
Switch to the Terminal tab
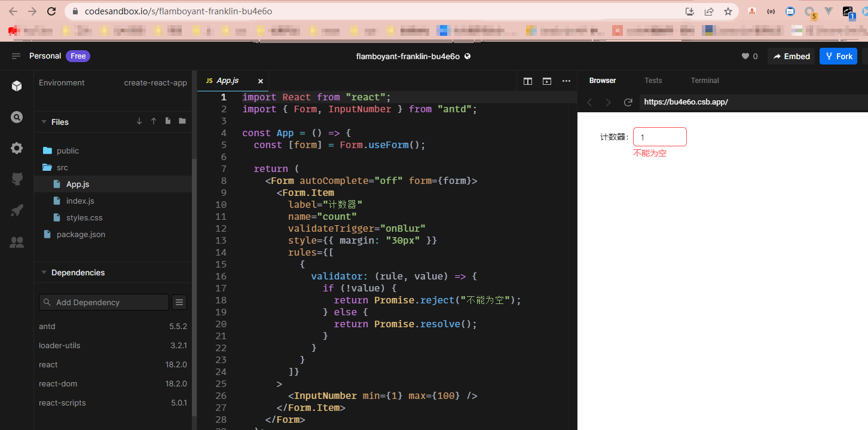coord(704,80)
